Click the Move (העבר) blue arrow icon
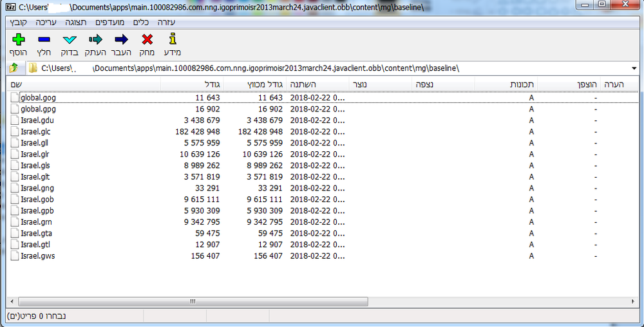This screenshot has height=327, width=644. [121, 39]
